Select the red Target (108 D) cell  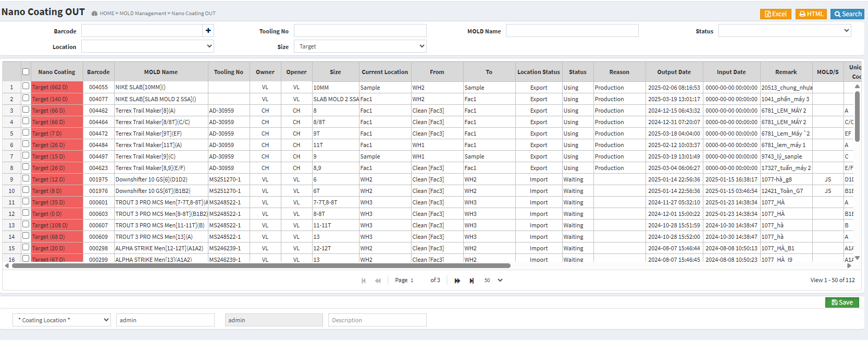(57, 225)
